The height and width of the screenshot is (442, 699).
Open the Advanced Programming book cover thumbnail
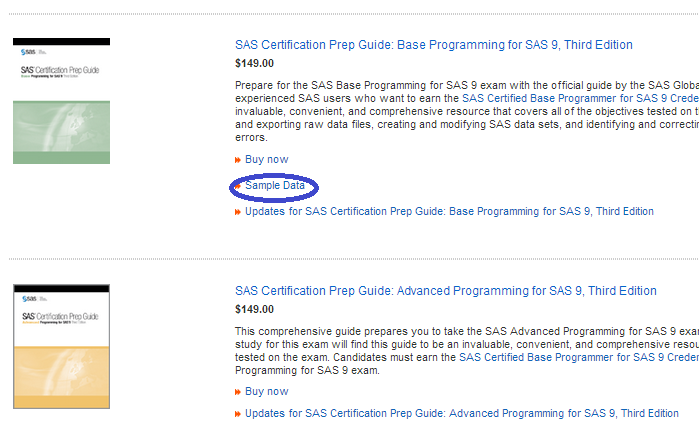[x=62, y=347]
